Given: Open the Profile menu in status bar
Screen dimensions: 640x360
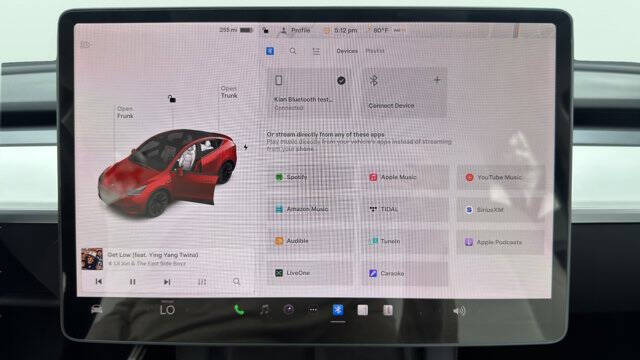Looking at the screenshot, I should pos(296,30).
